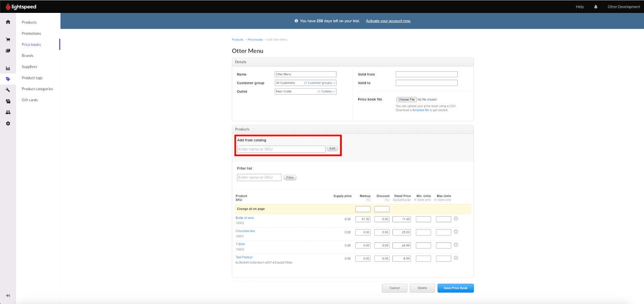Expand sidebar with bottom arrow icon
The width and height of the screenshot is (644, 304).
coord(8,296)
